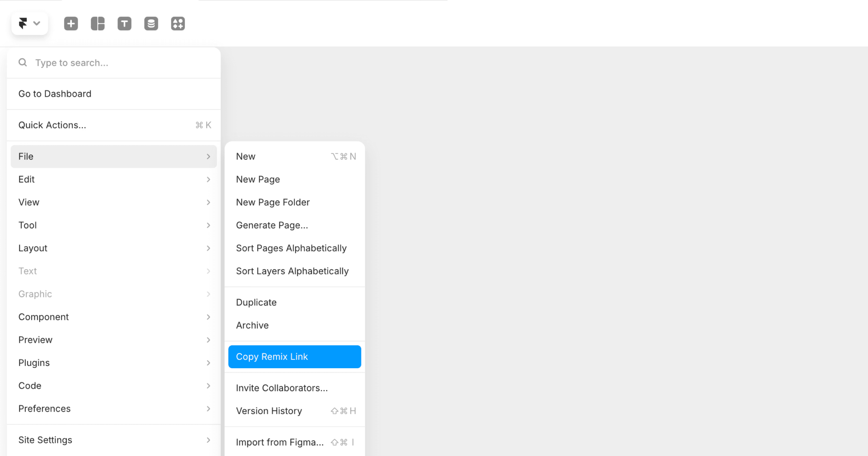Open the File submenu
The image size is (868, 456).
[113, 156]
